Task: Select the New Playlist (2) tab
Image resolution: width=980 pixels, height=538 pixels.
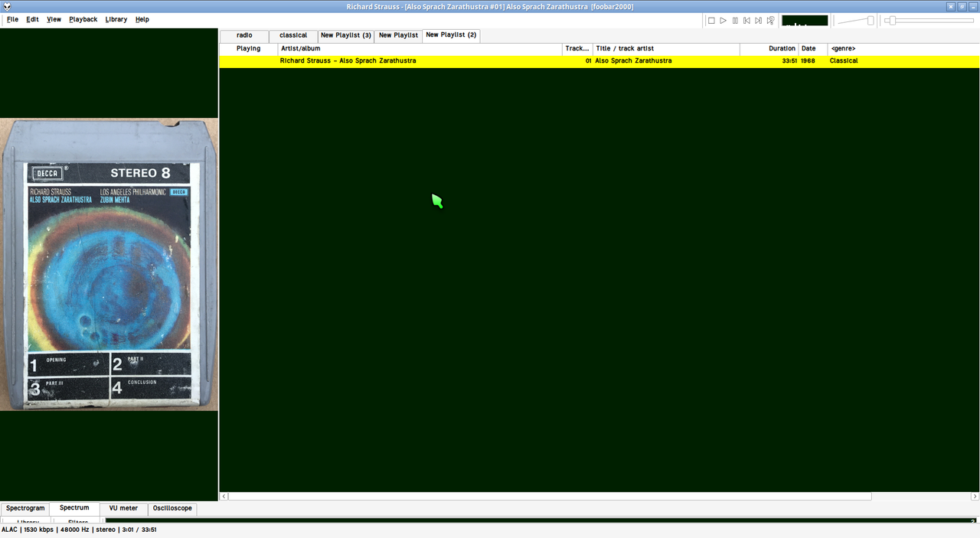Action: coord(451,34)
